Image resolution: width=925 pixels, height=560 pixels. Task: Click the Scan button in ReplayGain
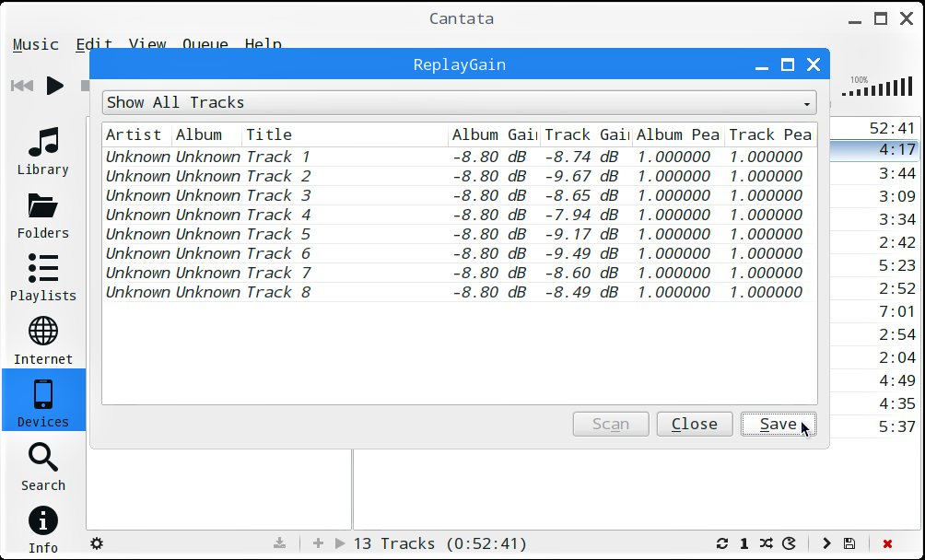tap(611, 424)
